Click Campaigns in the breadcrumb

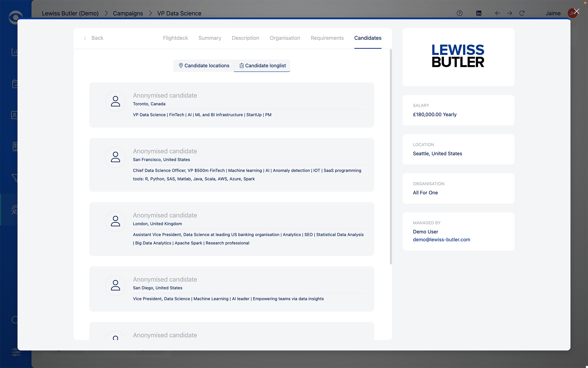[x=128, y=13]
